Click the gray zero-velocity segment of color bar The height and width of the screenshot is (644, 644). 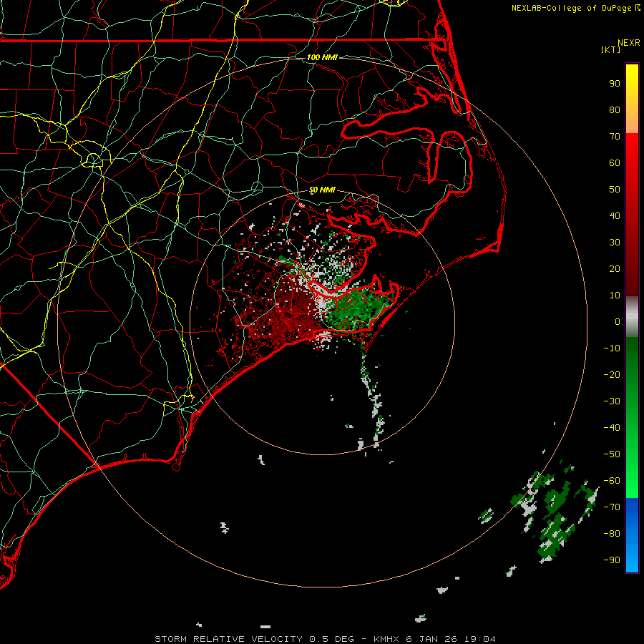632,317
